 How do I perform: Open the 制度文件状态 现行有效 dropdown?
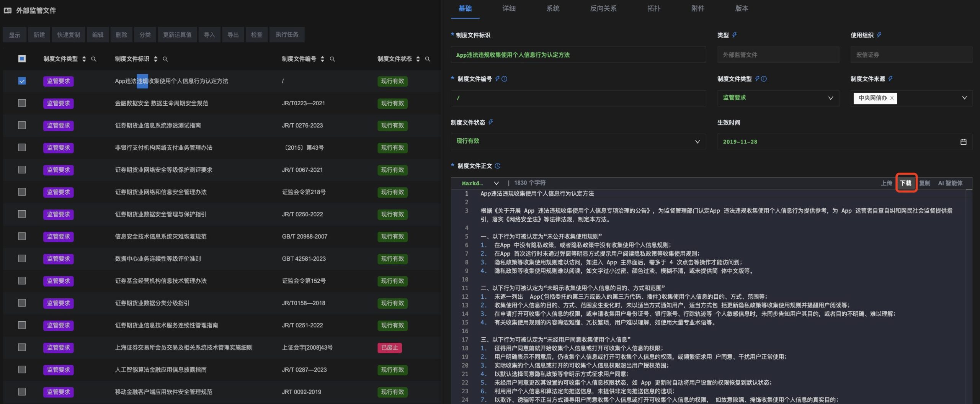point(578,141)
